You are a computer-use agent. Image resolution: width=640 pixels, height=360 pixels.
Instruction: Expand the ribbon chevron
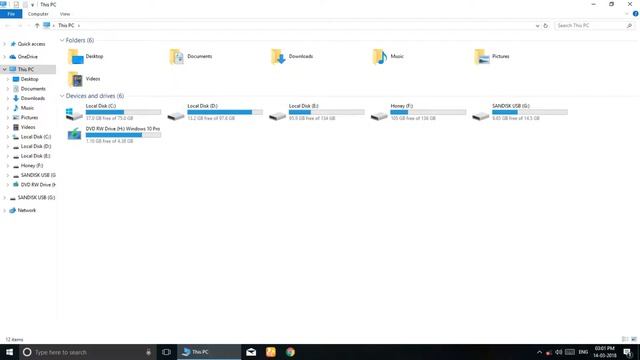627,14
